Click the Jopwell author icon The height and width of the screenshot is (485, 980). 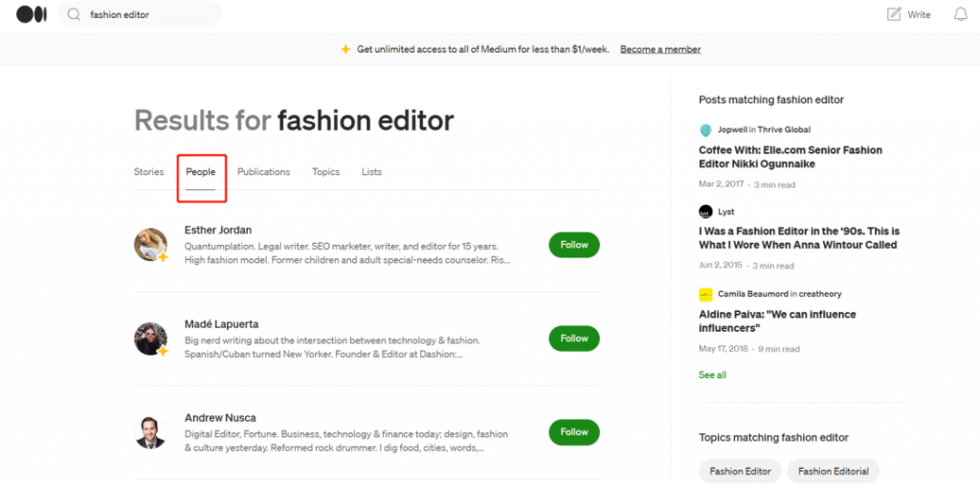(x=705, y=130)
